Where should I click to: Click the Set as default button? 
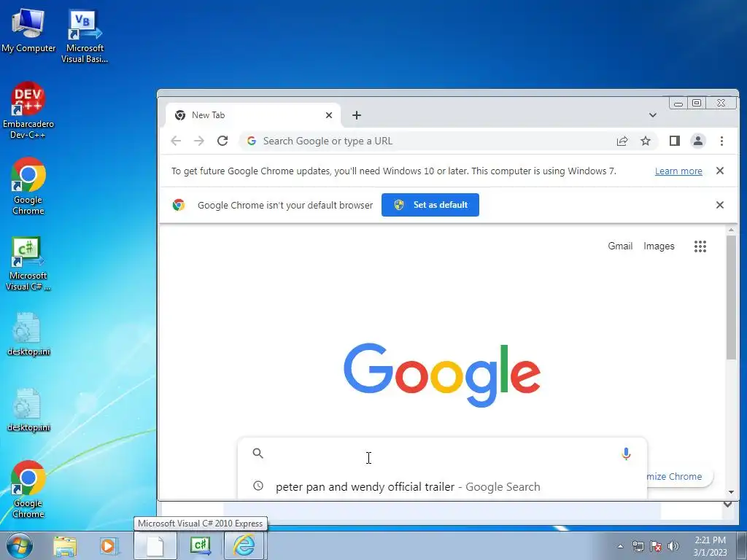point(430,205)
